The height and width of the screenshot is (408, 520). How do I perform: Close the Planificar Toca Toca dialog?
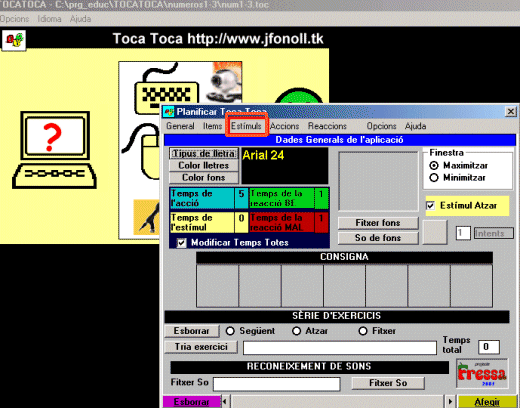pyautogui.click(x=511, y=112)
